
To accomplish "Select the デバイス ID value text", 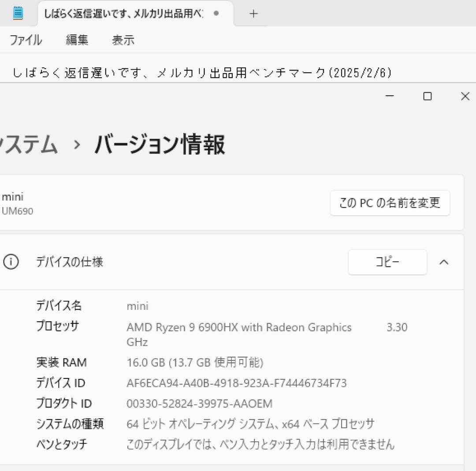I will click(x=236, y=383).
